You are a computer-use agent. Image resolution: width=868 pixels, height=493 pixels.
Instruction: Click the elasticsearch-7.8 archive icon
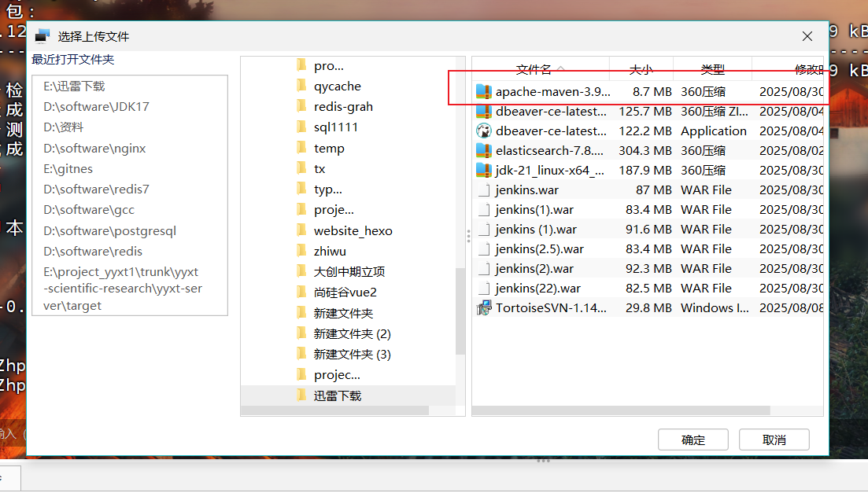[484, 150]
